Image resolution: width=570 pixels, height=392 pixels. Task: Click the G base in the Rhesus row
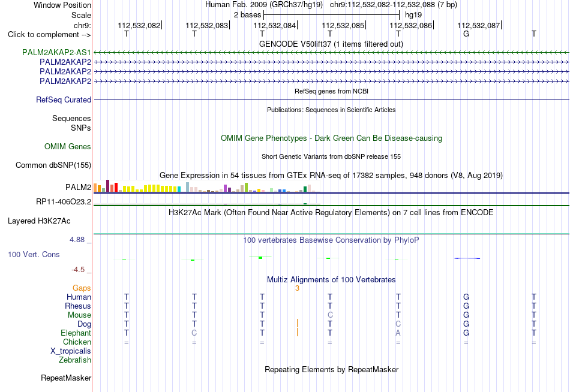pos(466,306)
